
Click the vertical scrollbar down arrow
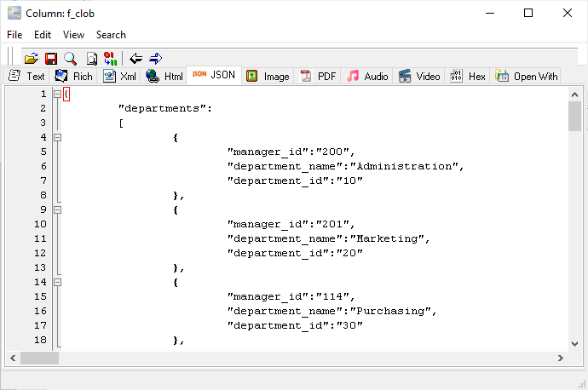point(574,343)
